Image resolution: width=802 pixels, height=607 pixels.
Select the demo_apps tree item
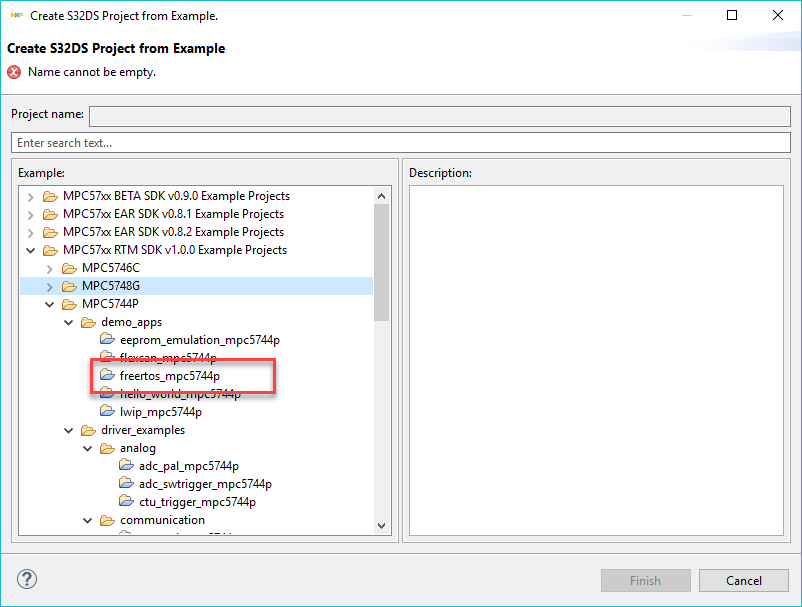[131, 322]
